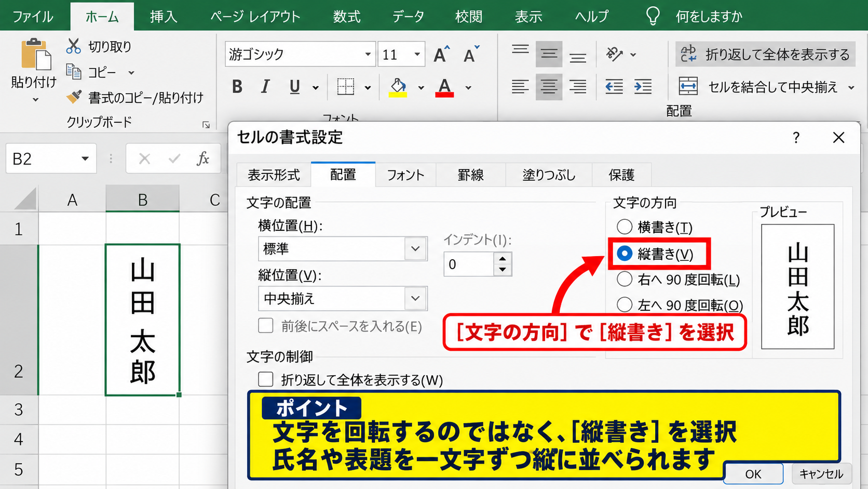Expand the Name Box dropdown arrow
The image size is (868, 489).
[x=85, y=158]
